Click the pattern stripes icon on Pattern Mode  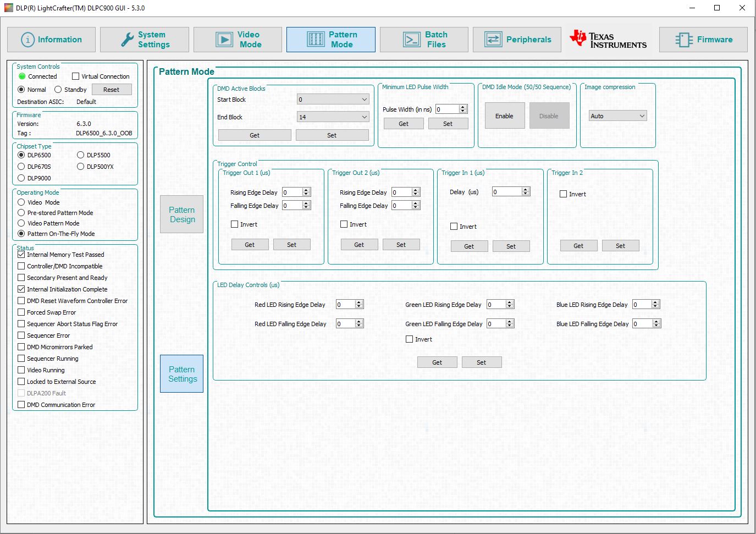(x=316, y=40)
